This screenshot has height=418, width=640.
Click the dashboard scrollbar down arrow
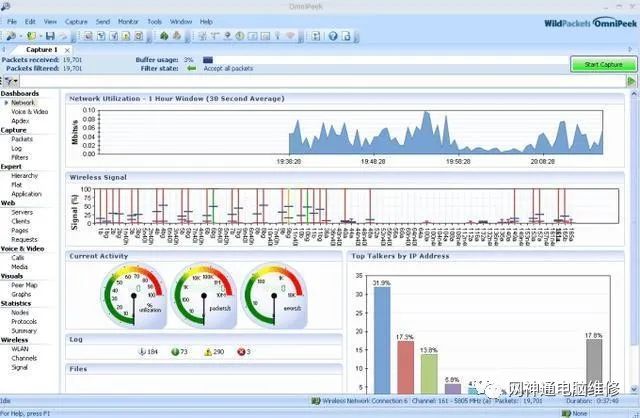click(634, 389)
